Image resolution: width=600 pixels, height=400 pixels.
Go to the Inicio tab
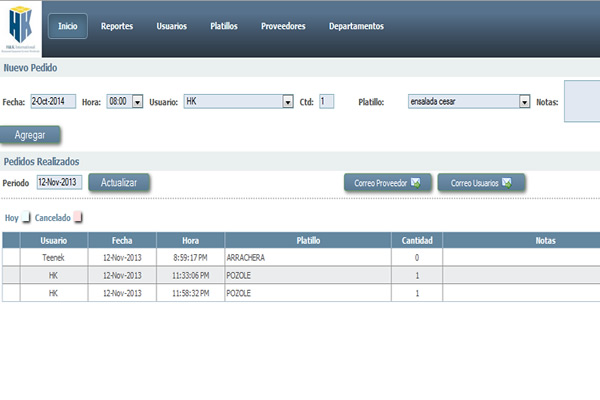point(67,26)
